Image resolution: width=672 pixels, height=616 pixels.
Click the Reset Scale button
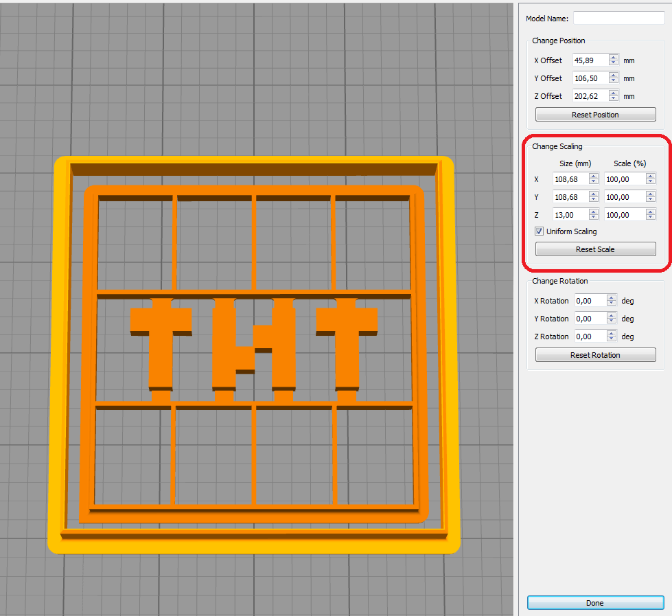(x=595, y=249)
